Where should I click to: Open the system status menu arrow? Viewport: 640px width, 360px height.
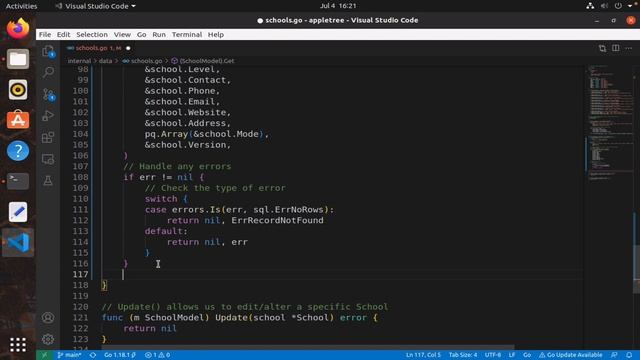pos(630,6)
